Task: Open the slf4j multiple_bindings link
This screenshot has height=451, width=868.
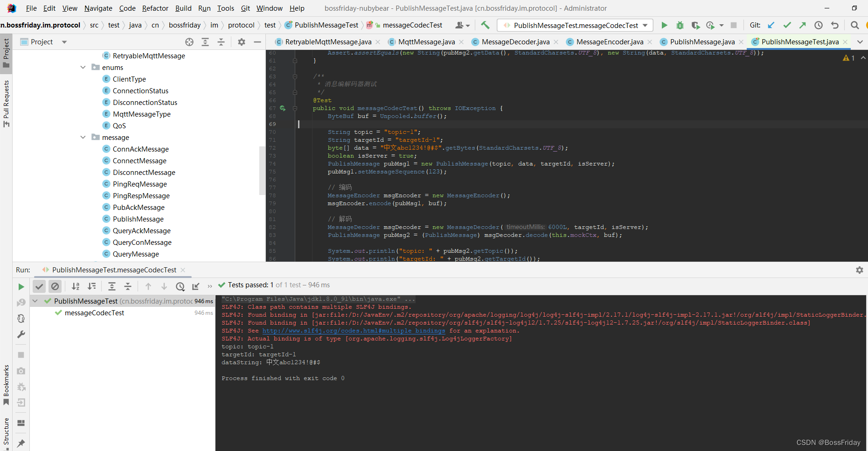Action: pyautogui.click(x=354, y=331)
